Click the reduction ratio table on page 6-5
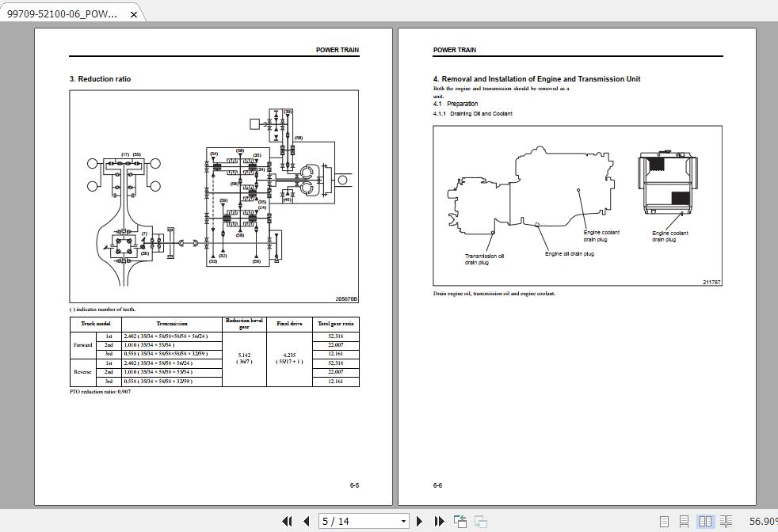Image resolution: width=778 pixels, height=532 pixels. [214, 351]
